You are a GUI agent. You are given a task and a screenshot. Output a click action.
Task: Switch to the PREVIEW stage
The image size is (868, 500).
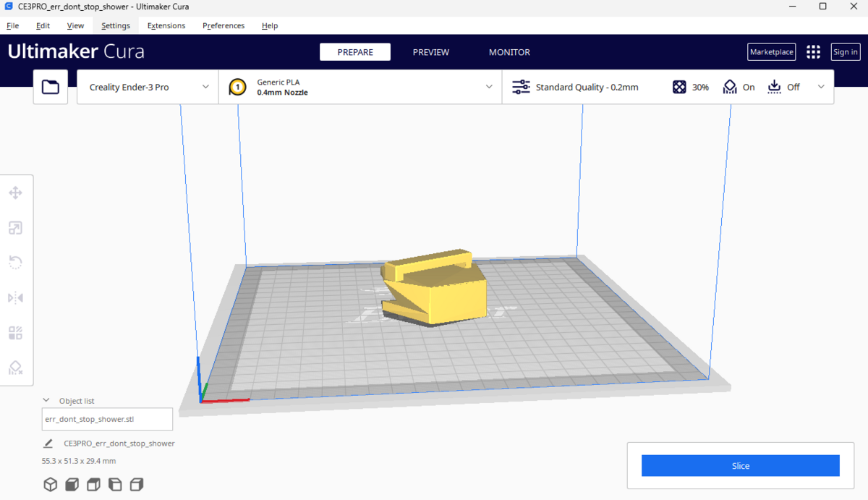(x=431, y=52)
